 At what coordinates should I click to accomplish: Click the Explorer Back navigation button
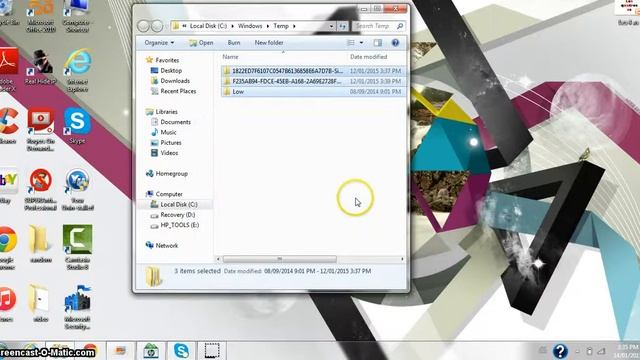(143, 26)
